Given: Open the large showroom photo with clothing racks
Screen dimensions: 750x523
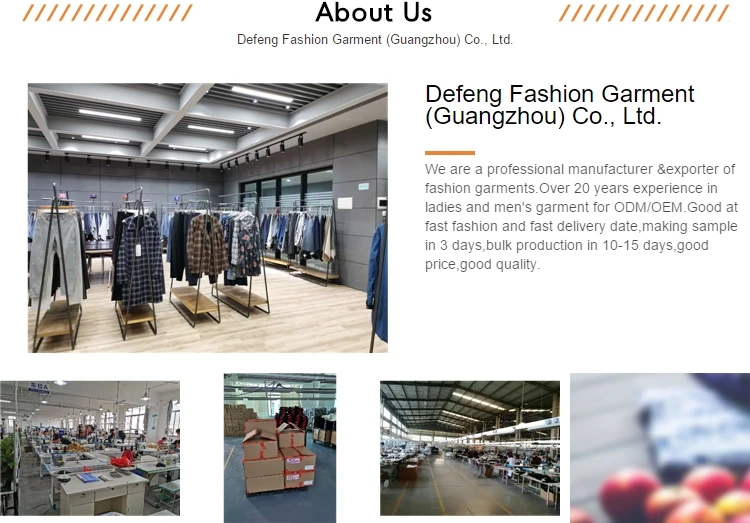Looking at the screenshot, I should (208, 218).
